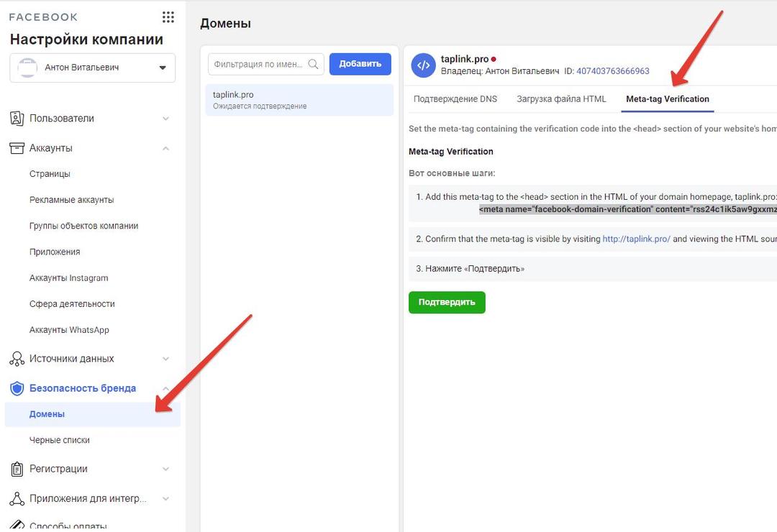Image resolution: width=777 pixels, height=532 pixels.
Task: Expand the Источники данных chevron
Action: point(166,359)
